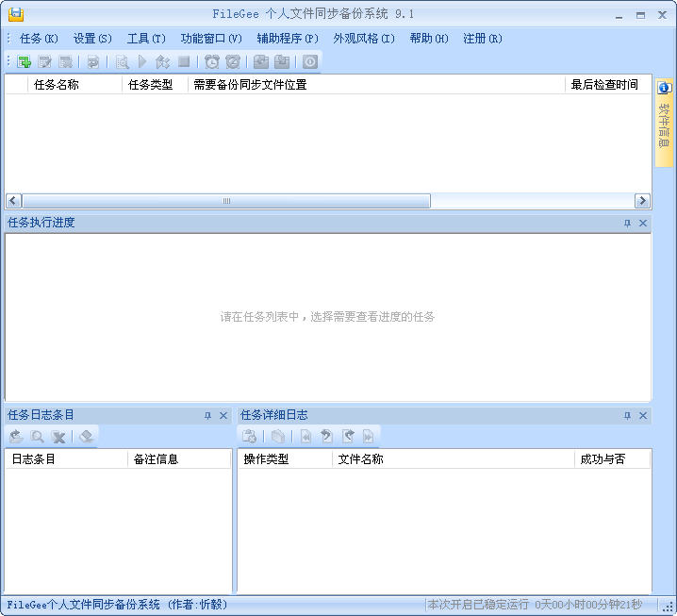Click the first page log icon
The width and height of the screenshot is (677, 616).
click(305, 437)
